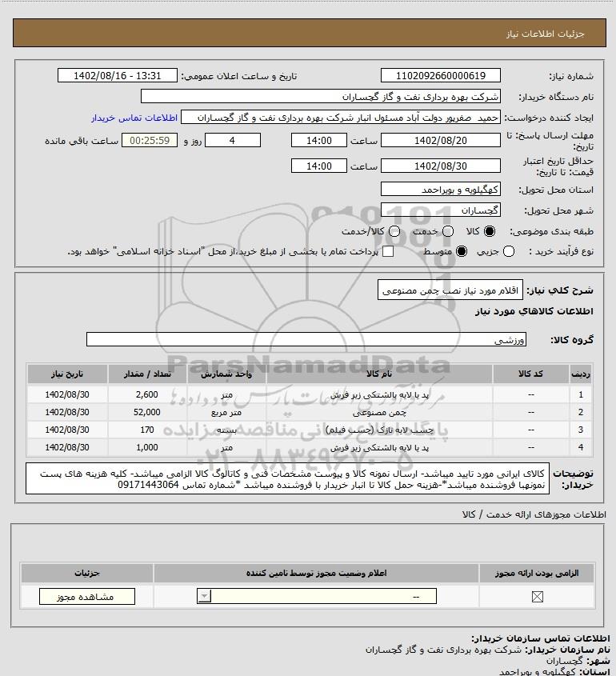Click the remaining time field 00:25:59
The image size is (616, 676).
(x=150, y=140)
